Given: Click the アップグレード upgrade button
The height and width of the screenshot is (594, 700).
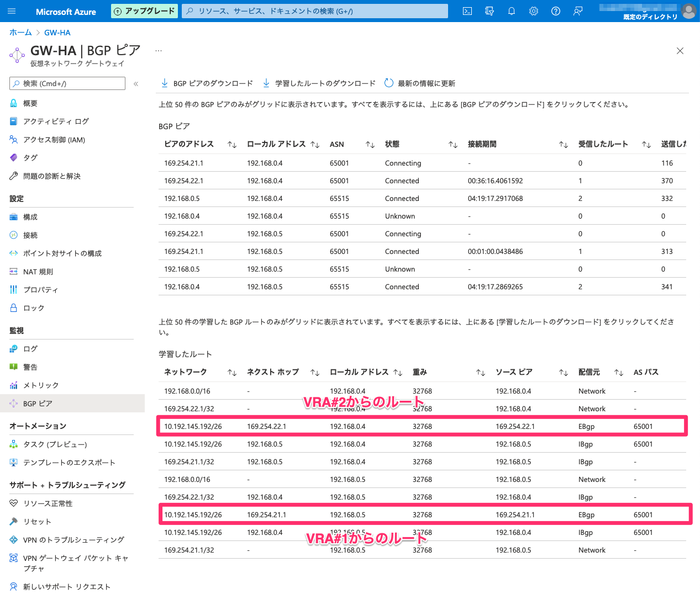Looking at the screenshot, I should tap(145, 11).
